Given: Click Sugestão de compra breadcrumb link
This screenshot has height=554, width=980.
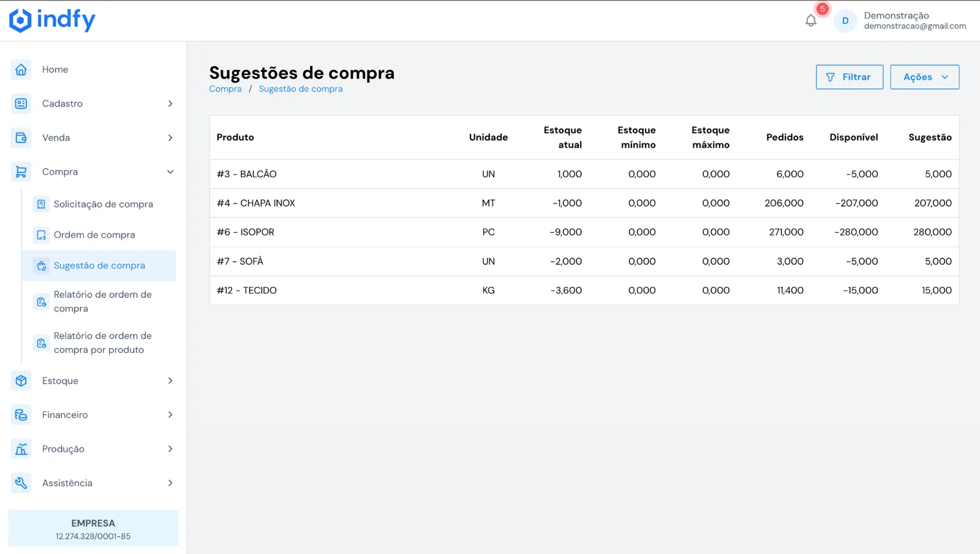Looking at the screenshot, I should pos(301,89).
